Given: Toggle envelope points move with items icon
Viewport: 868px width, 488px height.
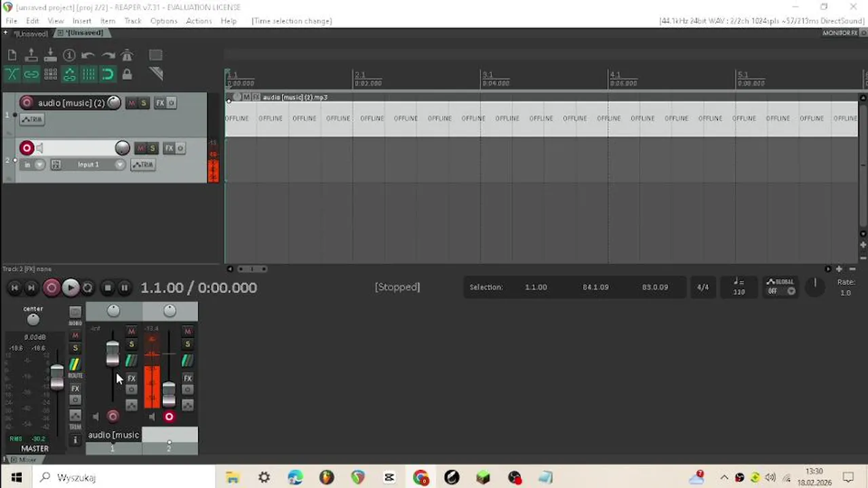Looking at the screenshot, I should point(69,75).
